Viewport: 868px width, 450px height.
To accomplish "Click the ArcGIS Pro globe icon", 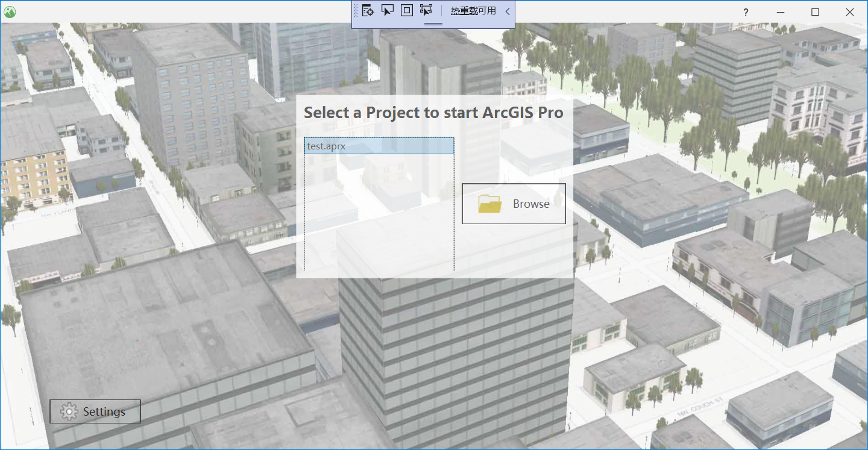I will [9, 11].
